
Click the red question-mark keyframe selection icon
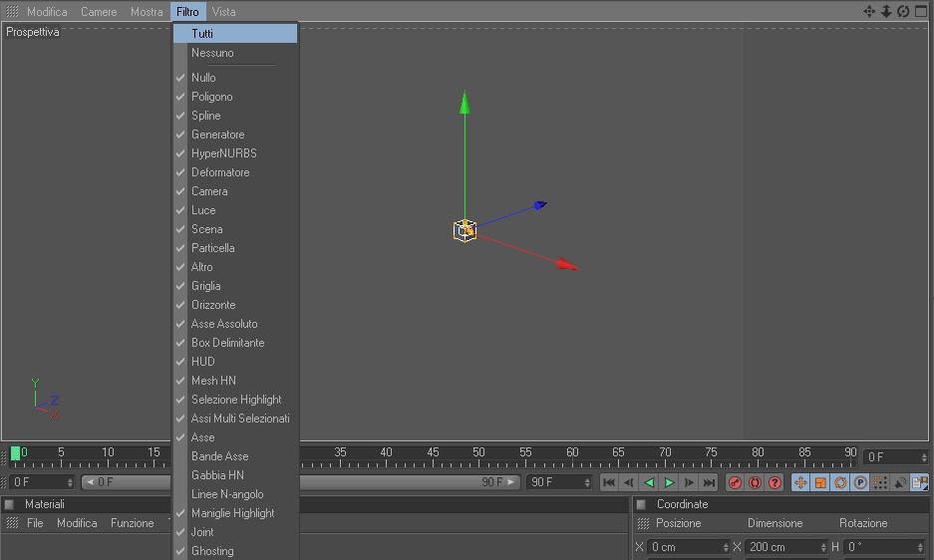pyautogui.click(x=775, y=482)
